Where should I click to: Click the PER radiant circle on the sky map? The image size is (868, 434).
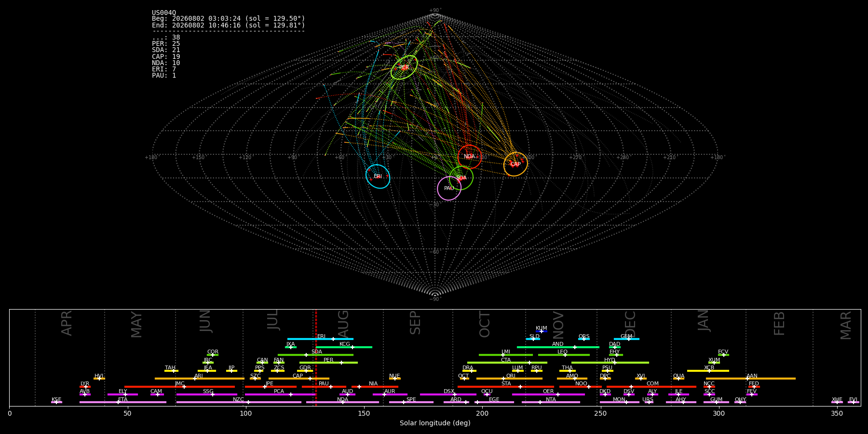click(404, 68)
